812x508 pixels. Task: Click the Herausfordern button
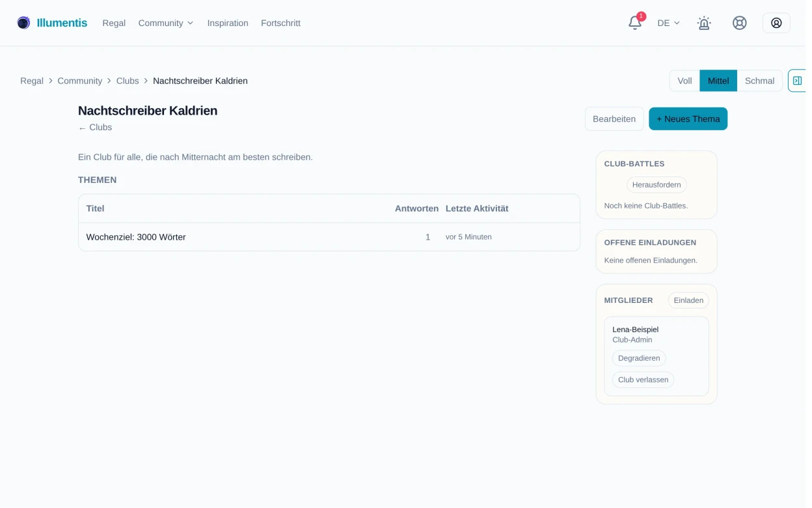coord(656,185)
